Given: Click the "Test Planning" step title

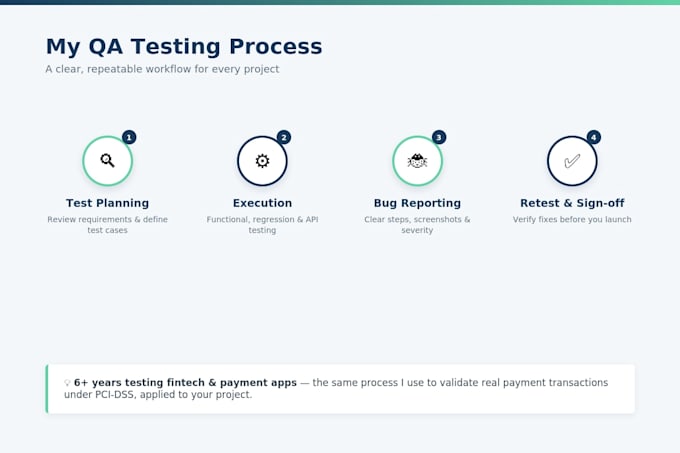Looking at the screenshot, I should tap(108, 203).
